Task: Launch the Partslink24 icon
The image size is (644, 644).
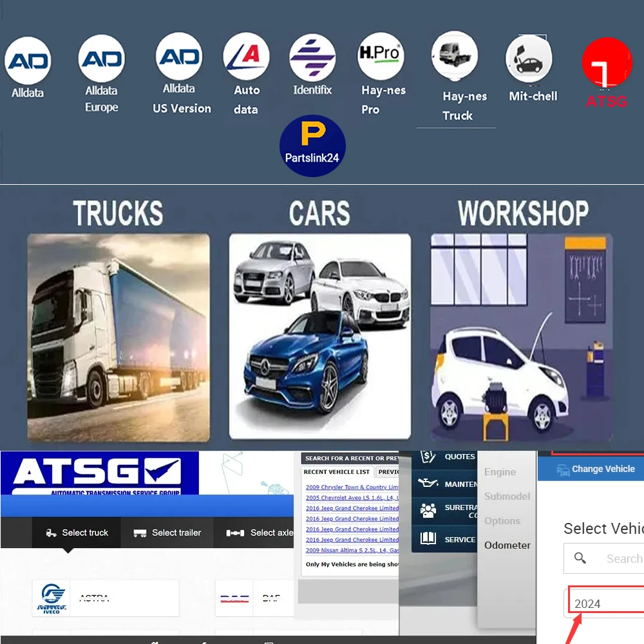Action: (x=312, y=146)
